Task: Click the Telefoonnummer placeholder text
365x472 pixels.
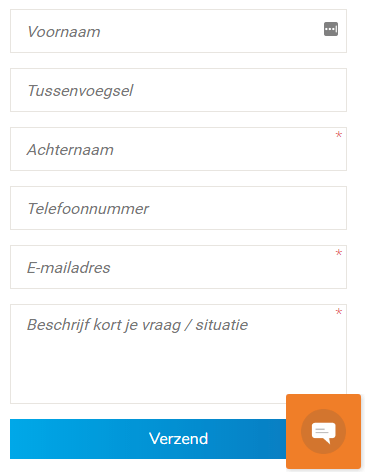Action: 88,209
